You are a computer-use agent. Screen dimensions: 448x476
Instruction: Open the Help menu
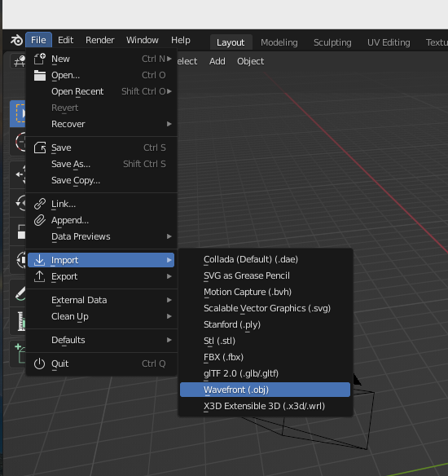(x=181, y=40)
